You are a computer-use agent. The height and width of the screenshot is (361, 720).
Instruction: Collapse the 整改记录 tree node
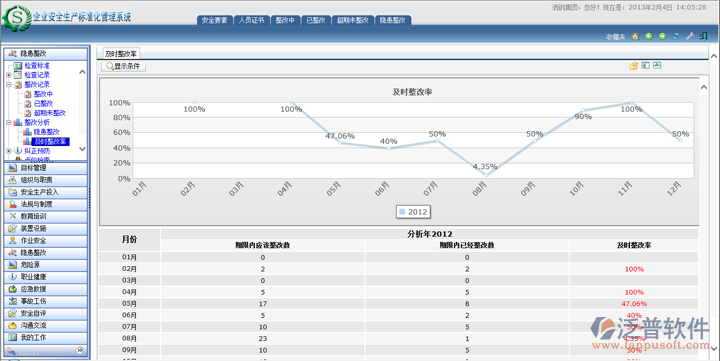coord(9,85)
